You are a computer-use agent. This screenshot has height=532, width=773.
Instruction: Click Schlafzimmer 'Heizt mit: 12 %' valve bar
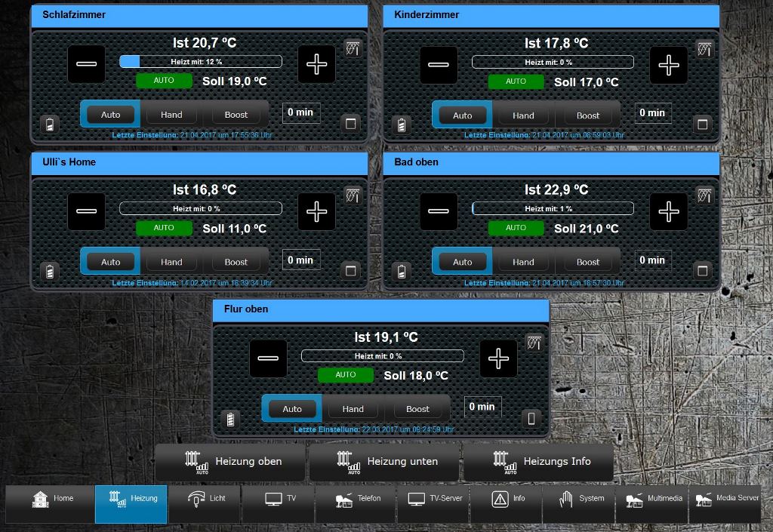[x=201, y=62]
